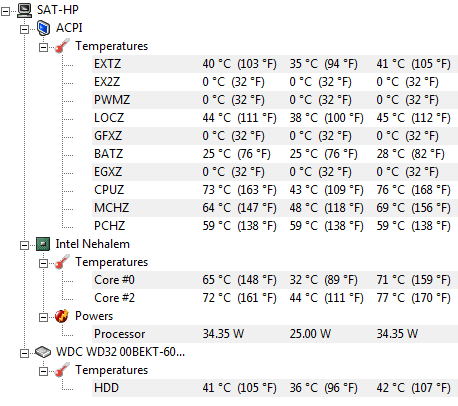Click BATZ maximum value 28 °C (82 °F)
The height and width of the screenshot is (406, 458).
tap(410, 154)
